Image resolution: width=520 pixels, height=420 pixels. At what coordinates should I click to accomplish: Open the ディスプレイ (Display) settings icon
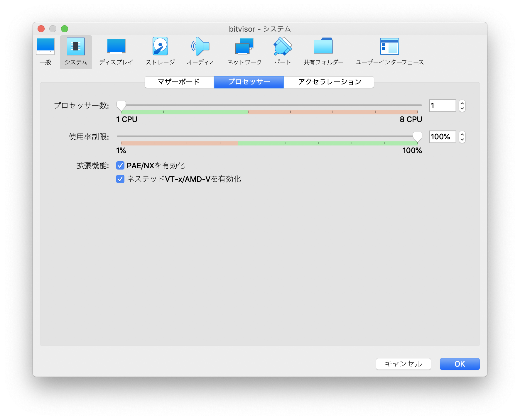[x=116, y=47]
